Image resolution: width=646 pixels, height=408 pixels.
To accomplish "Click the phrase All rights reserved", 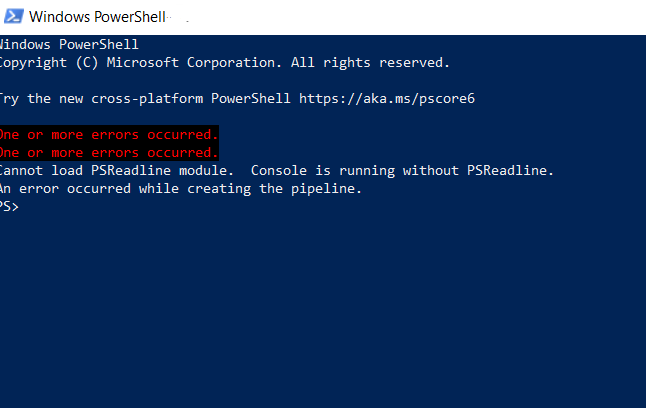I will 370,63.
